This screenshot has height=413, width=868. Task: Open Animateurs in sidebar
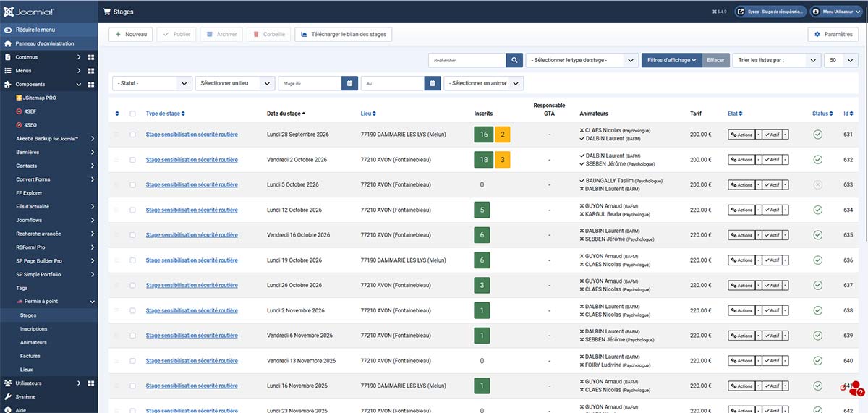[x=34, y=342]
